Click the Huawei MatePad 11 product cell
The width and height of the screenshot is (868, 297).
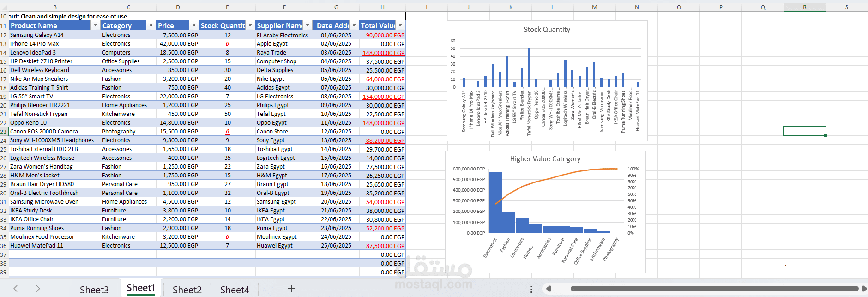coord(55,246)
